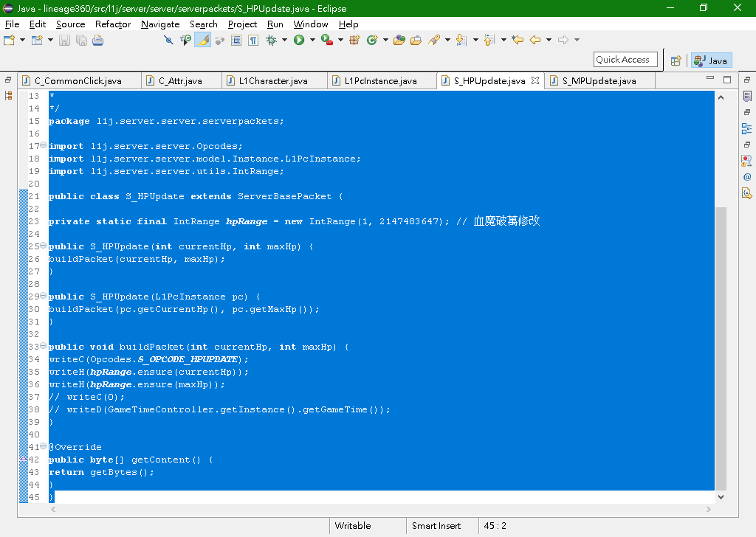Open the Project menu
756x537 pixels.
[242, 24]
